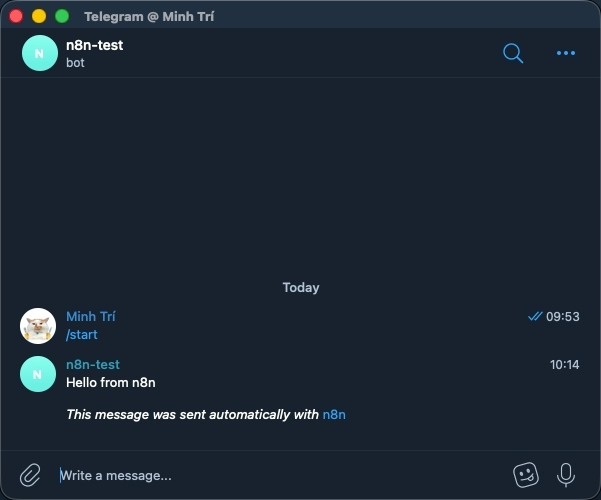Click n8n-test avatar beside bot message
The width and height of the screenshot is (601, 500).
[38, 373]
